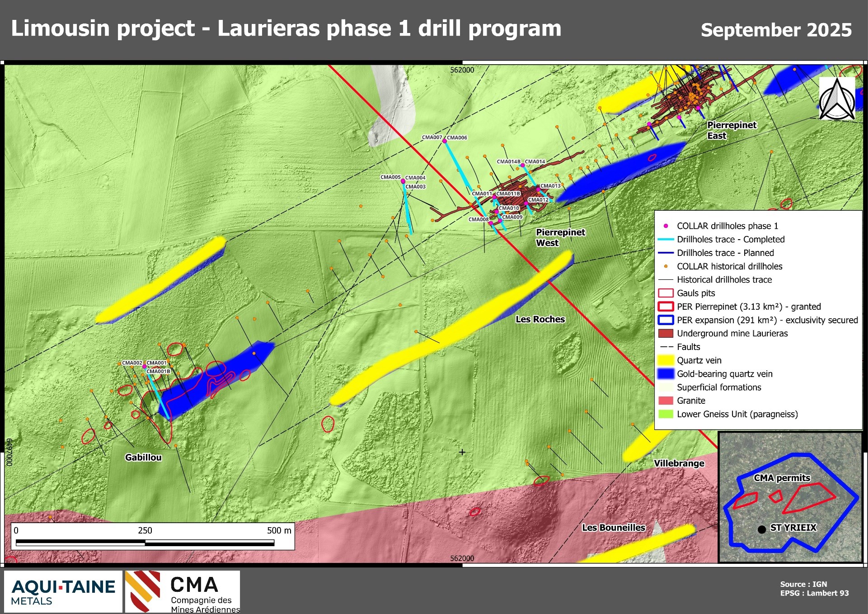Click the CMA006 drillhole label

tap(457, 137)
